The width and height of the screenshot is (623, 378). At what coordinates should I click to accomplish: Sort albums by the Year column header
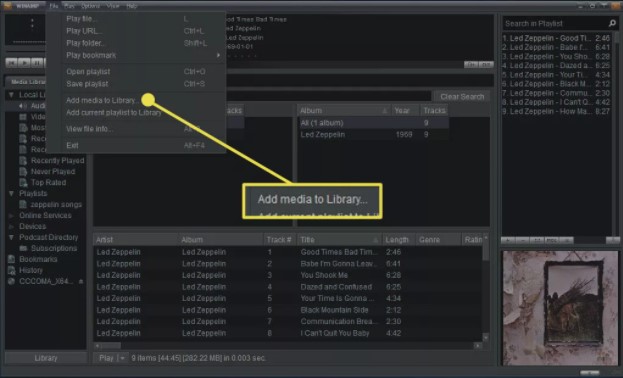pyautogui.click(x=406, y=110)
